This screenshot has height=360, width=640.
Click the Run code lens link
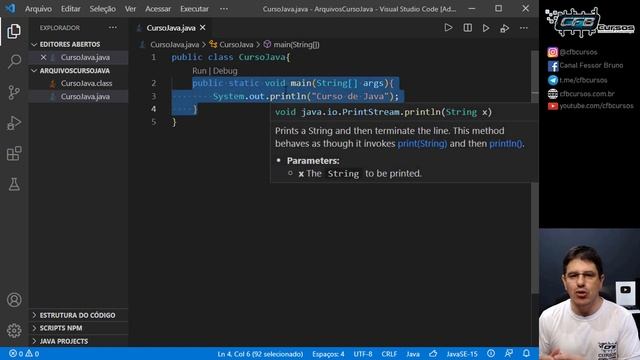[199, 71]
